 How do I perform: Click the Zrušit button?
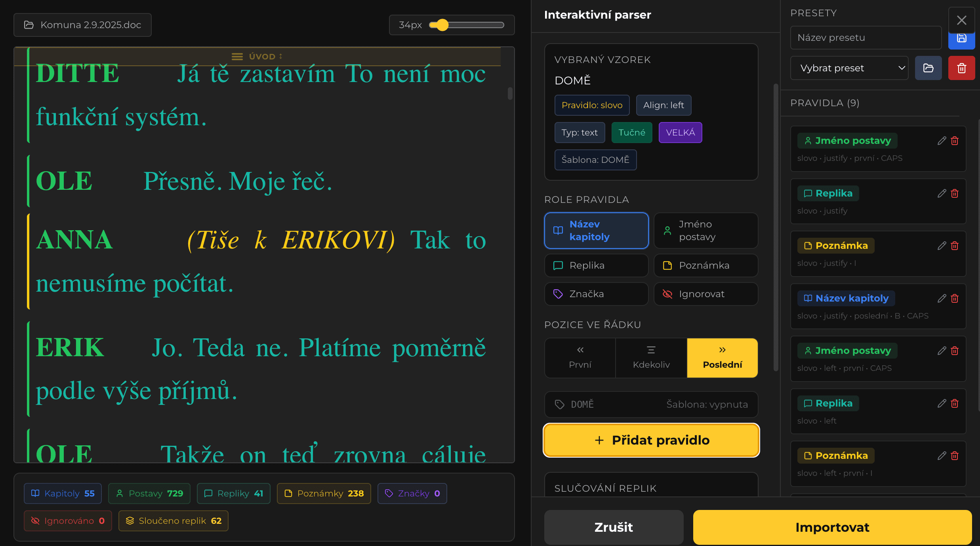coord(614,527)
